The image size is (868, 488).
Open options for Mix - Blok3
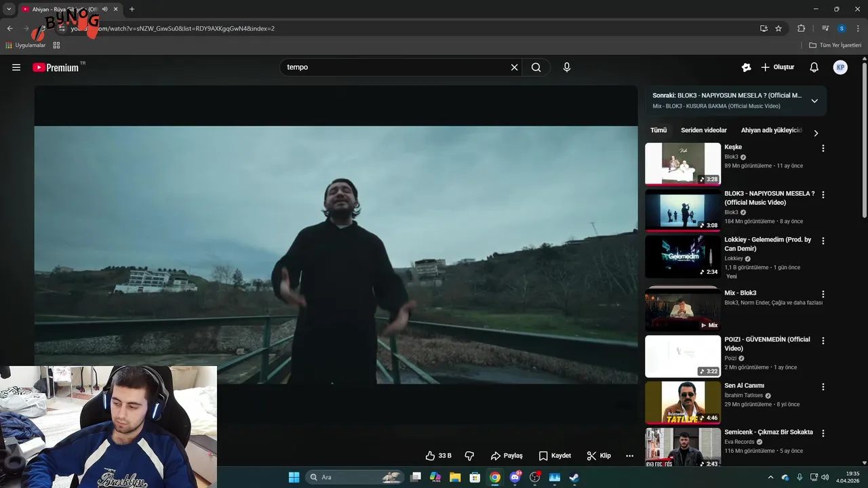pos(823,294)
